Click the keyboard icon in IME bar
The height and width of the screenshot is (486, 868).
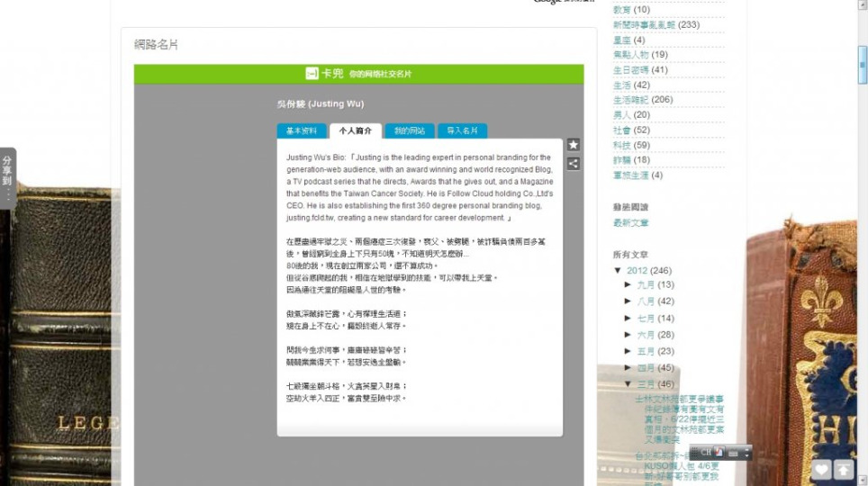point(734,453)
